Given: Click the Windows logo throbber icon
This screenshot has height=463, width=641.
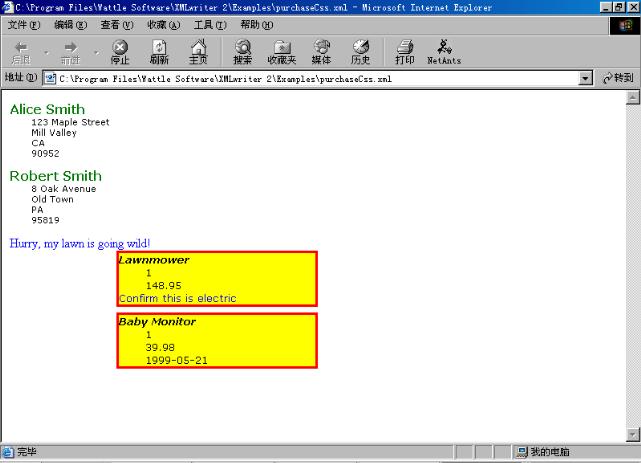Looking at the screenshot, I should coord(625,25).
